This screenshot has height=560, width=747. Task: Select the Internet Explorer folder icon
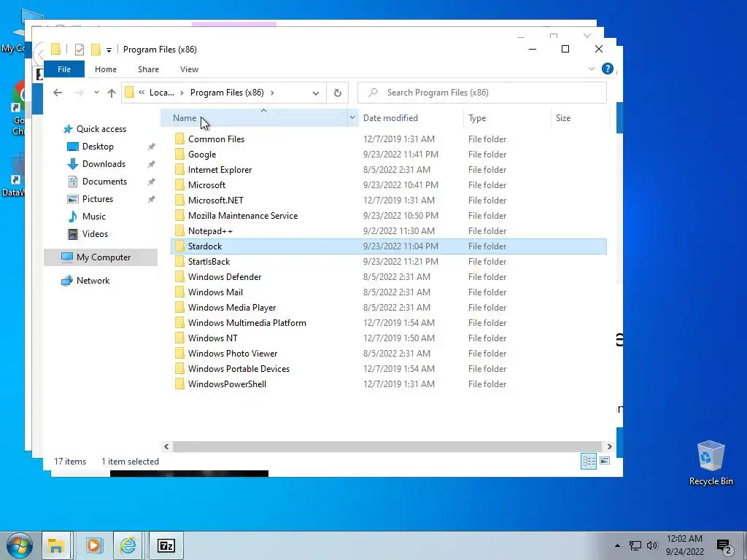coord(179,169)
